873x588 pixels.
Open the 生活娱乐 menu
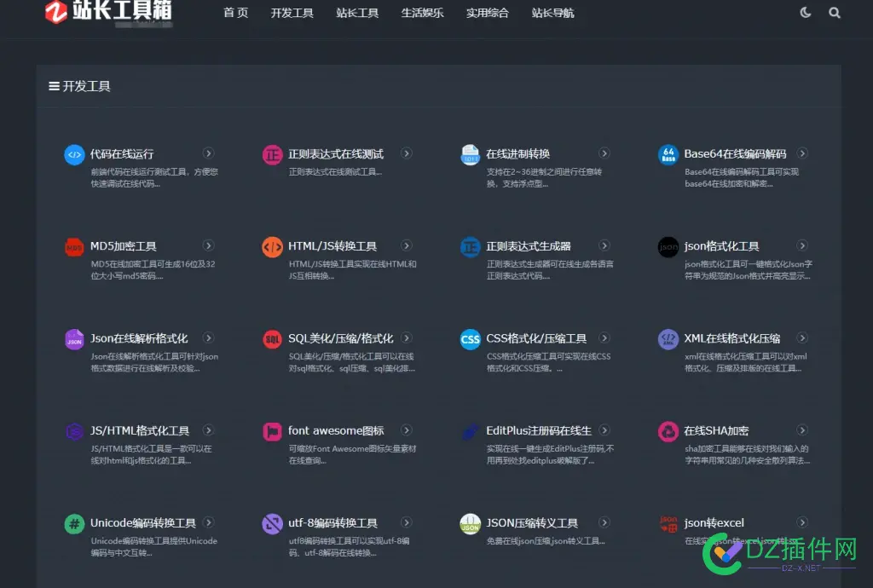pos(422,13)
